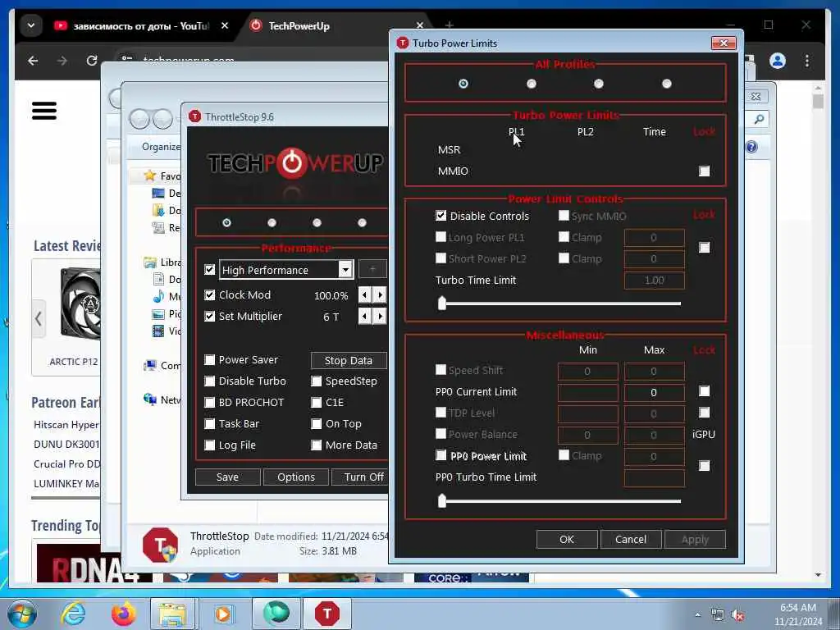Image resolution: width=840 pixels, height=630 pixels.
Task: Check Disable Turbo option
Action: coord(209,381)
